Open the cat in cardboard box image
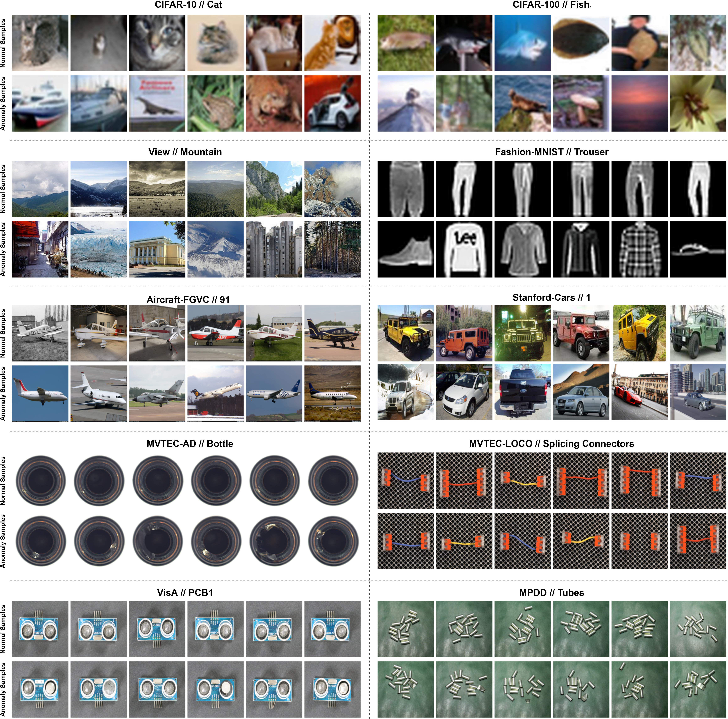Screen dimensions: 728x719 [274, 43]
